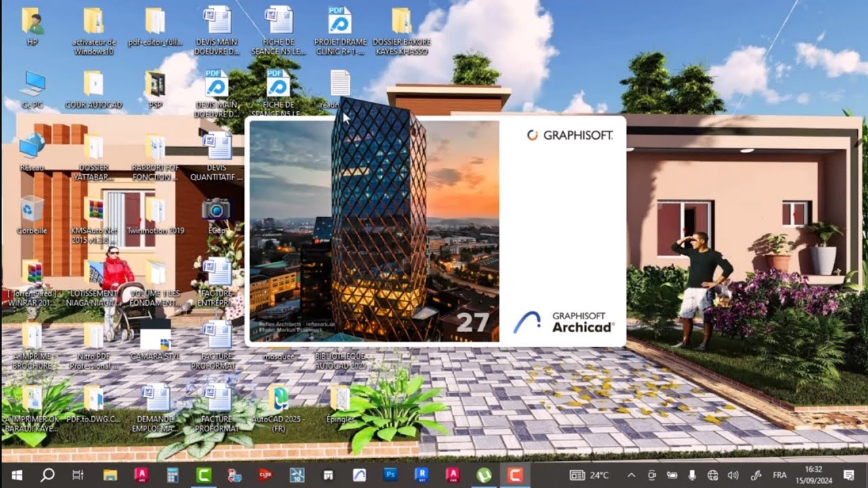
Task: Switch FRA keyboard language indicator
Action: (780, 475)
